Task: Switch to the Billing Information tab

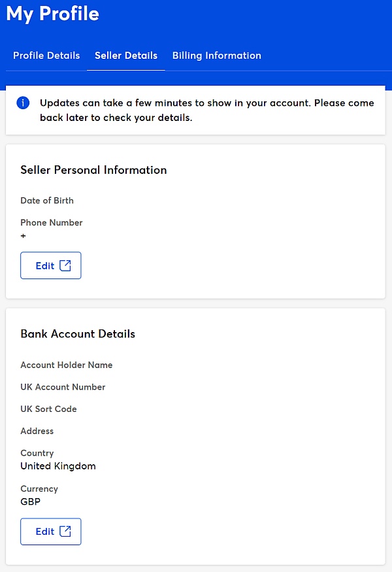Action: [217, 56]
